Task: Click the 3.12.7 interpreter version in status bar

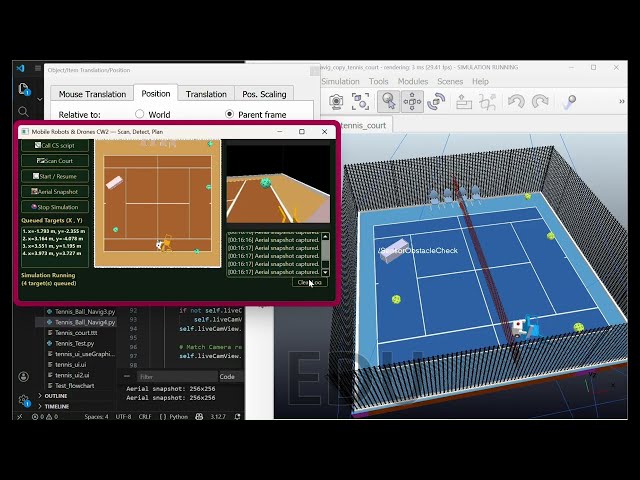Action: pyautogui.click(x=218, y=417)
